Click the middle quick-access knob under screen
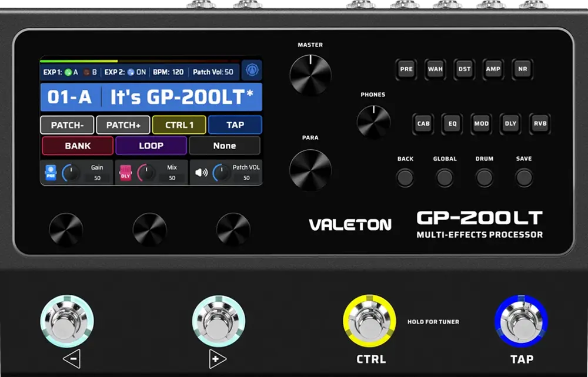 coord(149,230)
